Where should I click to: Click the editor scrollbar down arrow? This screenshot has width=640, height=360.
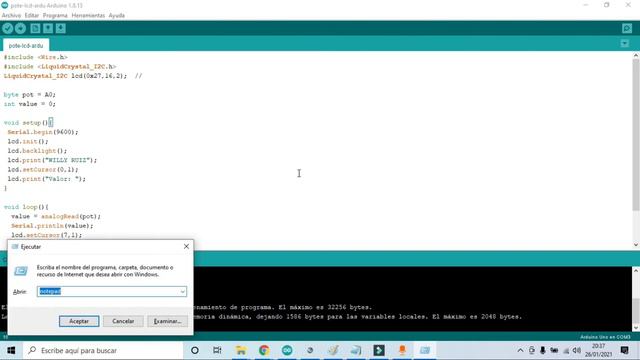point(636,245)
